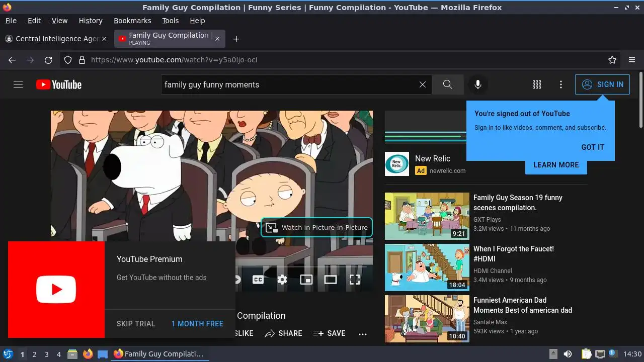Open GXT Plays channel link
644x362 pixels.
pos(487,220)
